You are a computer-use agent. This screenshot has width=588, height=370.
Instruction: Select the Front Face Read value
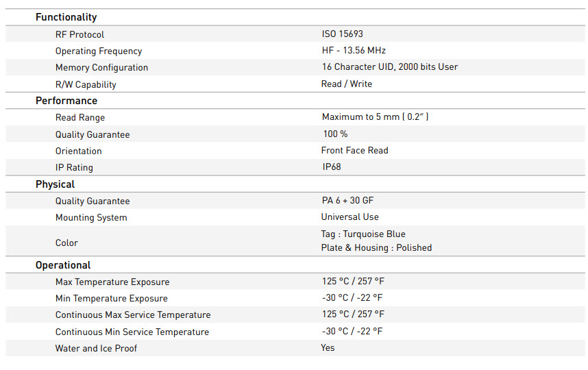coord(354,150)
